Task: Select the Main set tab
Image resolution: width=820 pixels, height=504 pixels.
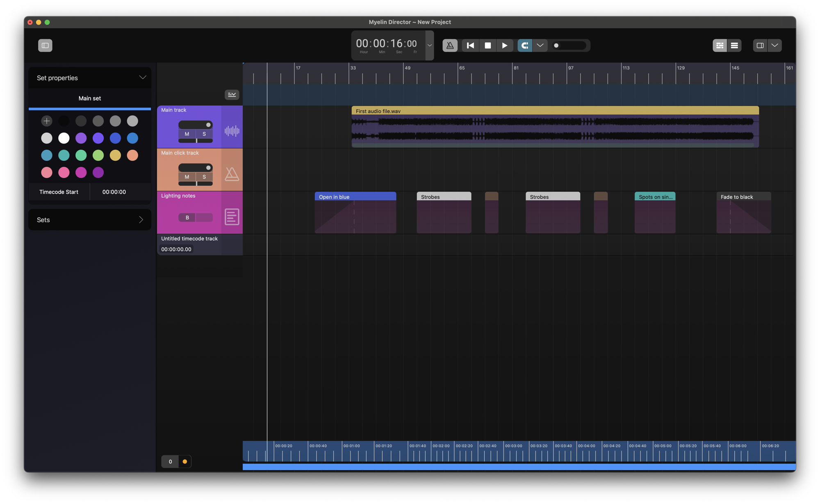Action: tap(90, 98)
